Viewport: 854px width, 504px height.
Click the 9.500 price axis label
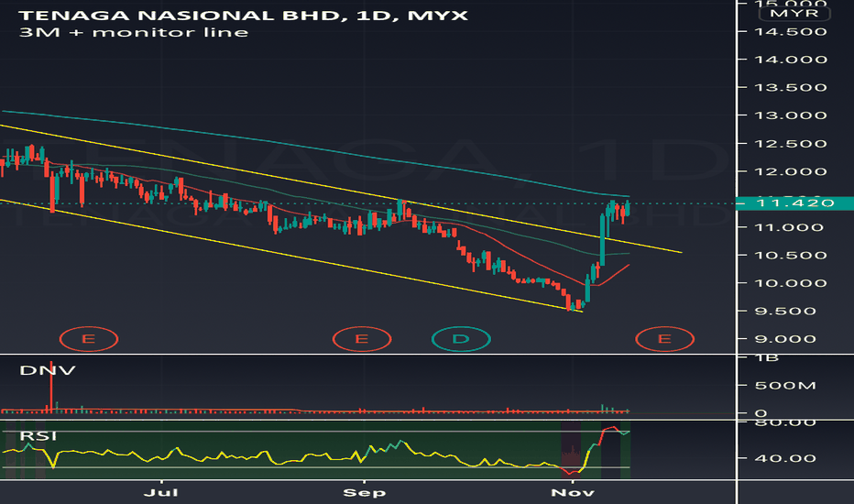tap(785, 312)
